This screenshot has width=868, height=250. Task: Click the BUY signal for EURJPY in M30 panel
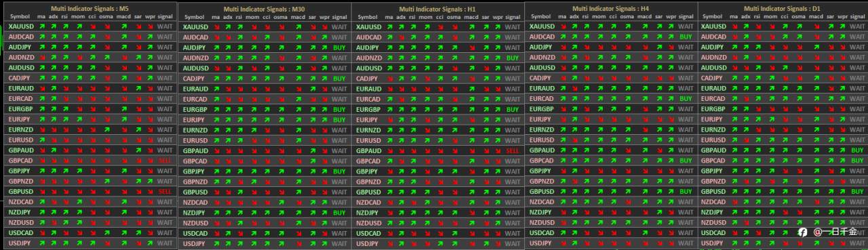(340, 120)
